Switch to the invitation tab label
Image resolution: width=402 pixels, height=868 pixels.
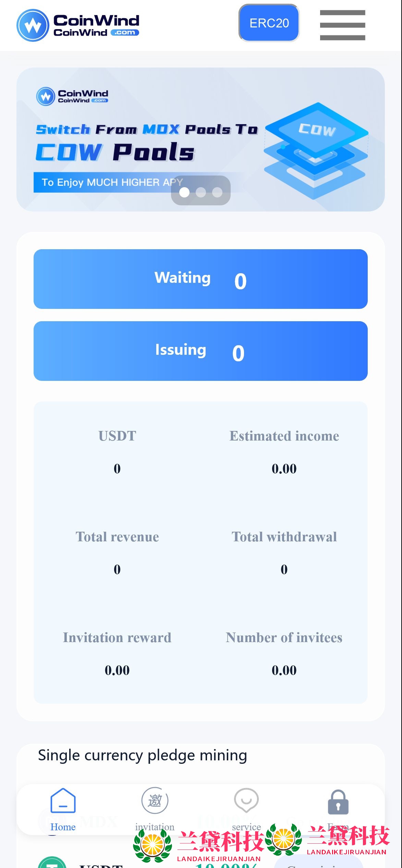coord(155,827)
